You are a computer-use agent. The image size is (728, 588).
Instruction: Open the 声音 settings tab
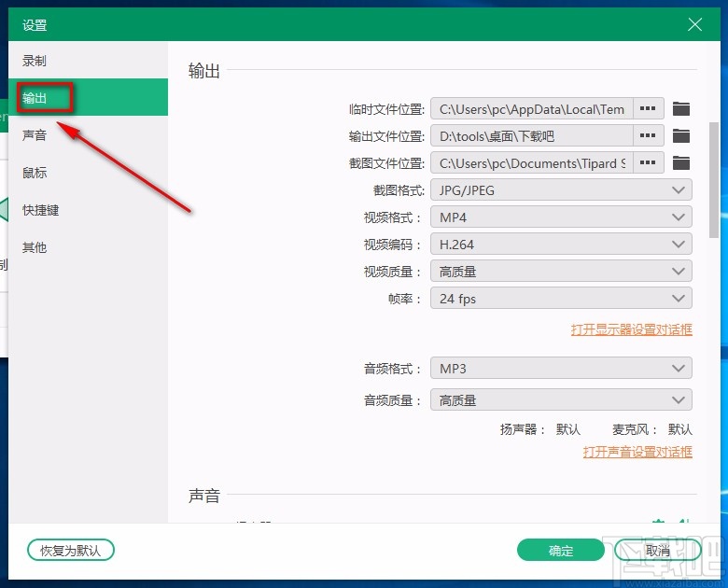pyautogui.click(x=89, y=135)
